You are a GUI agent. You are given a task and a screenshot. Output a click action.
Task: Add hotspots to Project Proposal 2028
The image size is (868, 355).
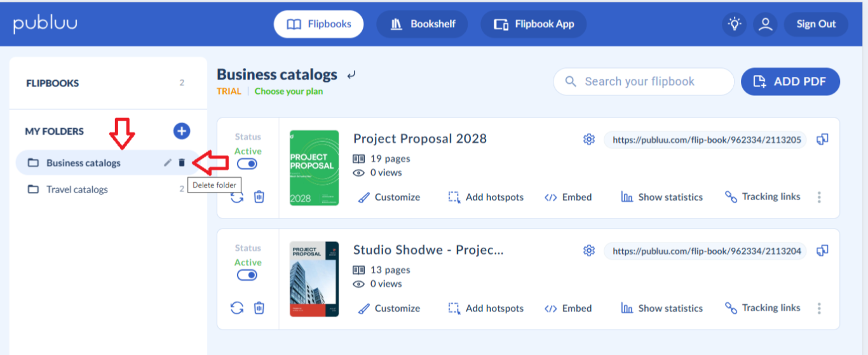tap(486, 197)
